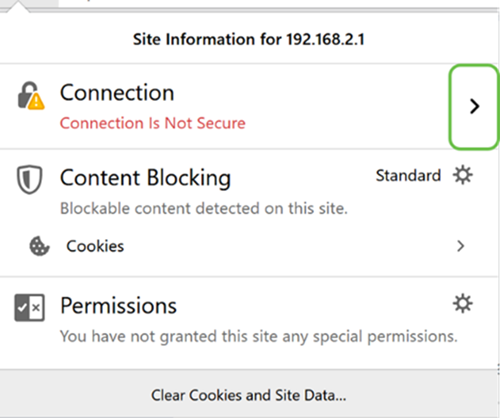This screenshot has width=500, height=418.
Task: Click the cookie icon beside Cookies
Action: pos(39,246)
